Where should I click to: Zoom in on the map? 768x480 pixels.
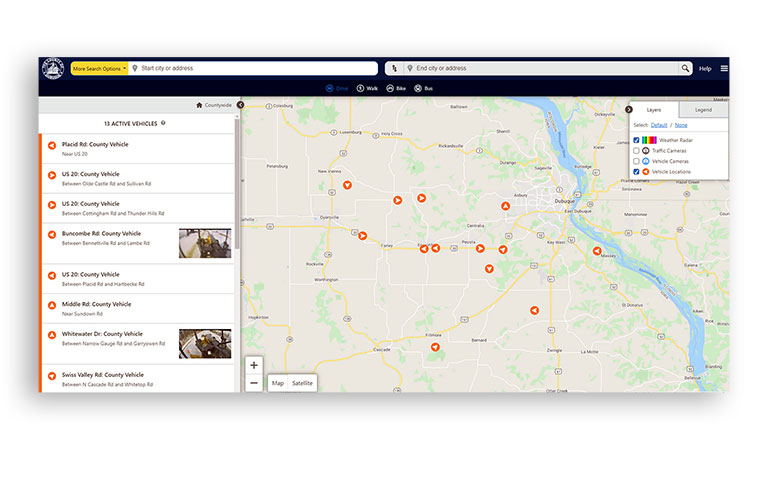pos(254,365)
